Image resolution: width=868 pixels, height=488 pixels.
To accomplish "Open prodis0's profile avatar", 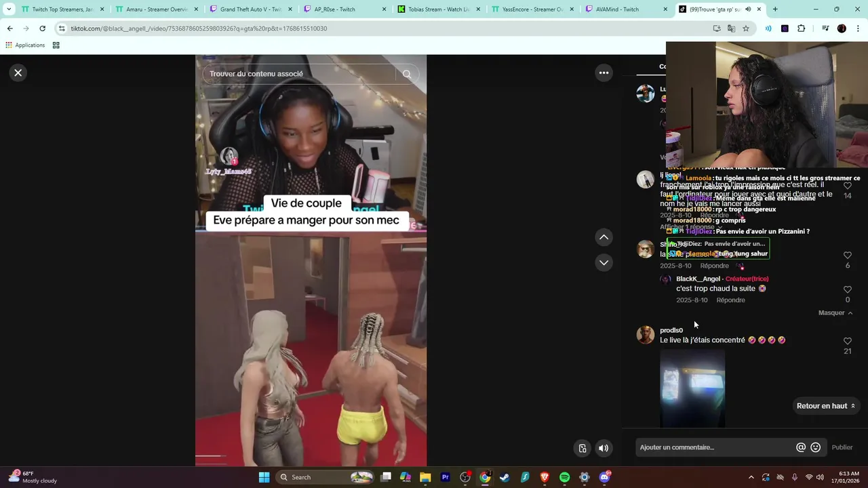I will (x=646, y=335).
